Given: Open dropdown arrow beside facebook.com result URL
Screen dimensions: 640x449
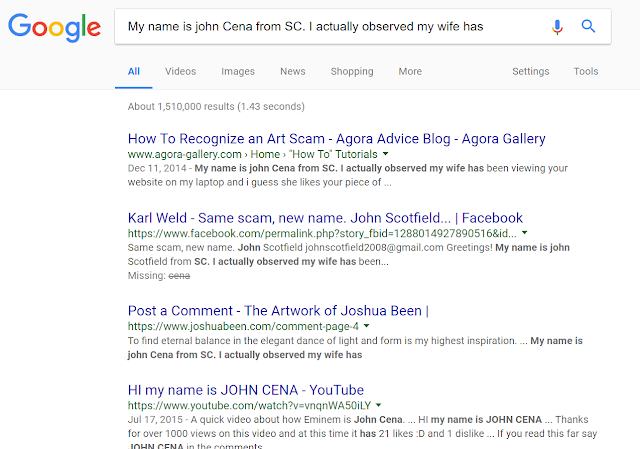Looking at the screenshot, I should (x=524, y=233).
